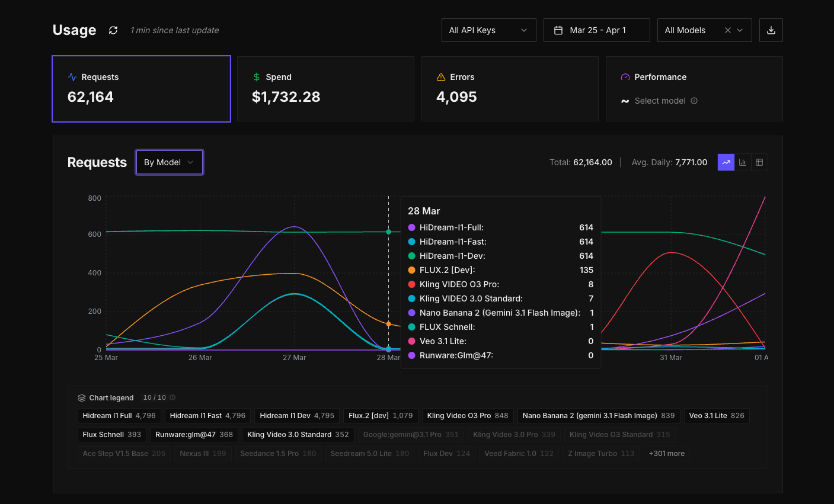Image resolution: width=834 pixels, height=504 pixels.
Task: Switch to table view
Action: tap(759, 162)
